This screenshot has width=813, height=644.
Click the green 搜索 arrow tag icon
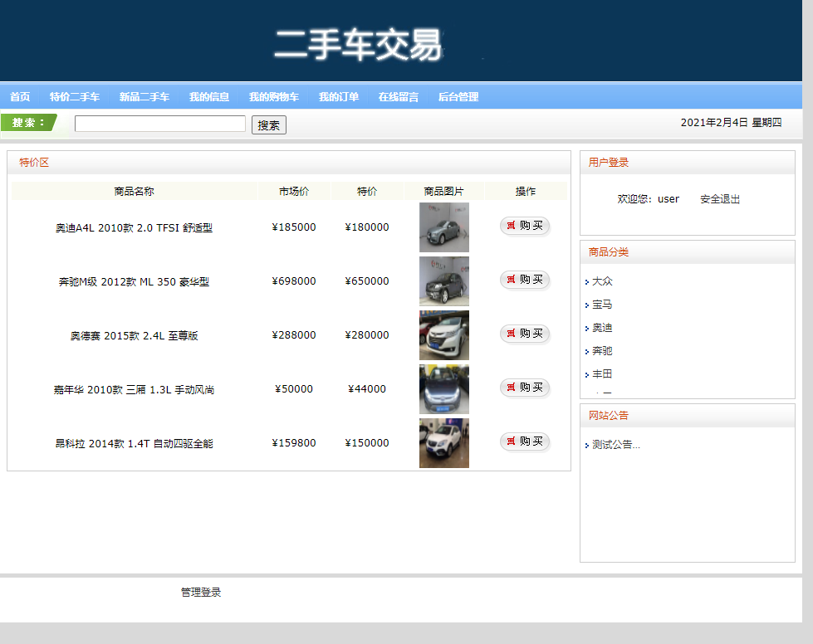(29, 122)
